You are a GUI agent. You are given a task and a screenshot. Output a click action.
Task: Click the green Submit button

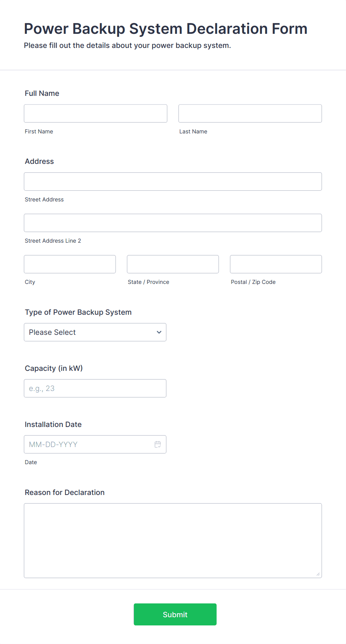[175, 614]
